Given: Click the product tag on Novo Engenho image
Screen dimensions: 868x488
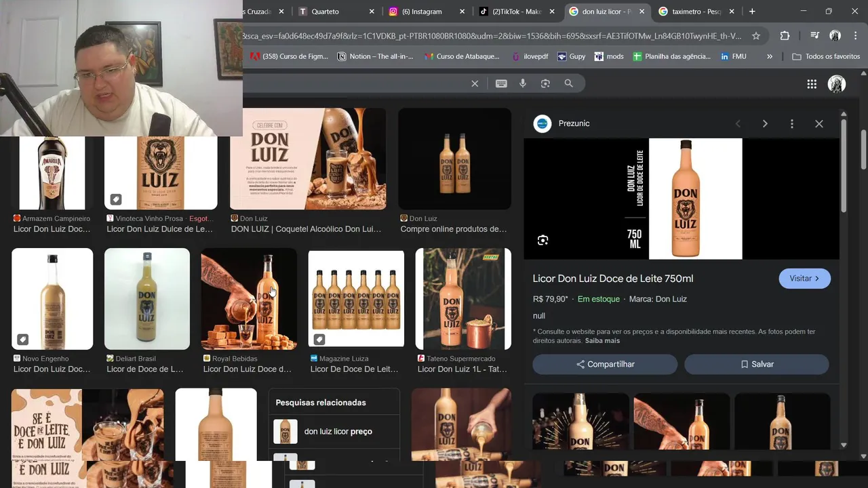Looking at the screenshot, I should click(22, 339).
